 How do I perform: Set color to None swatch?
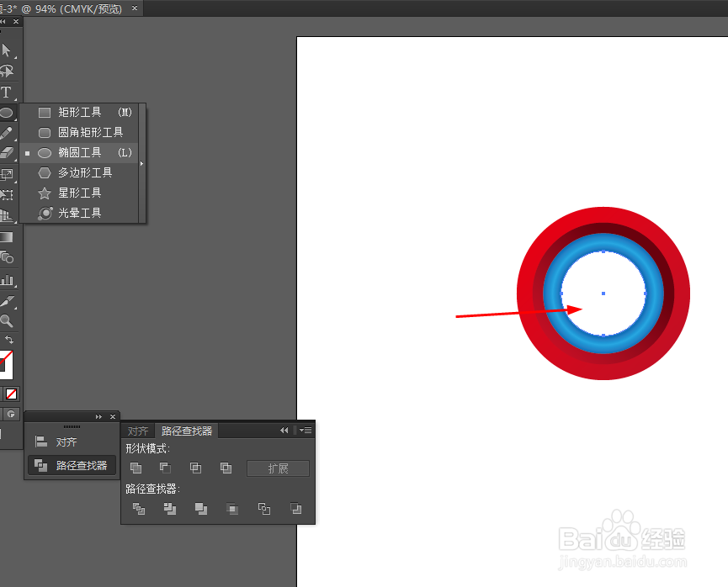coord(11,394)
